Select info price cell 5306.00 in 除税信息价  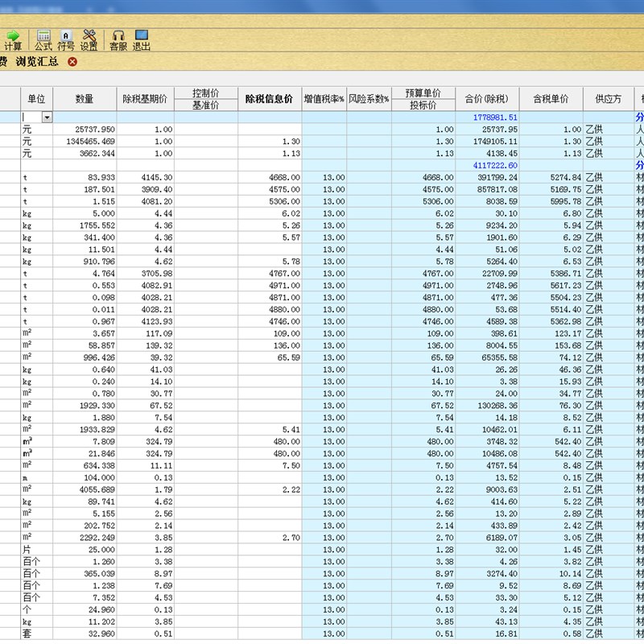pos(270,202)
